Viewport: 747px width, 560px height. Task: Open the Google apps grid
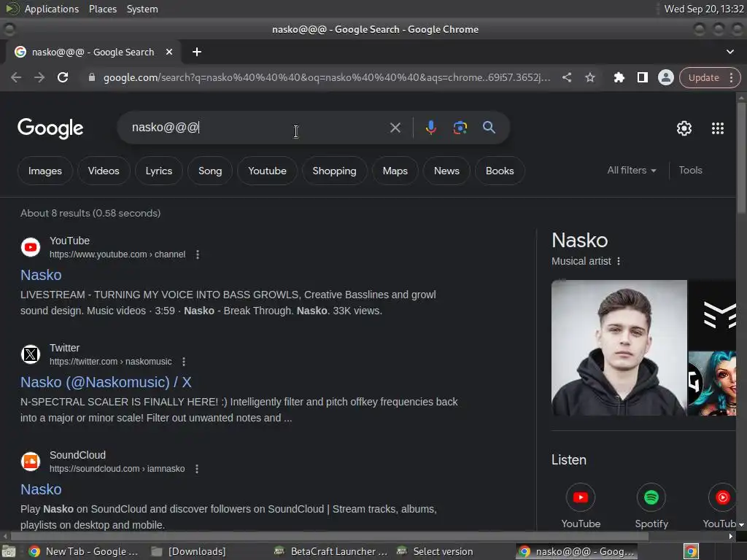pos(718,128)
